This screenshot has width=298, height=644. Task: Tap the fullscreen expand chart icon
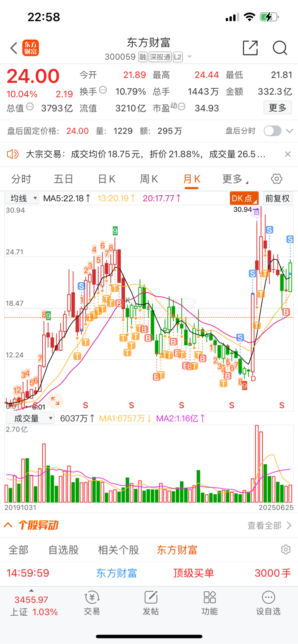55,401
